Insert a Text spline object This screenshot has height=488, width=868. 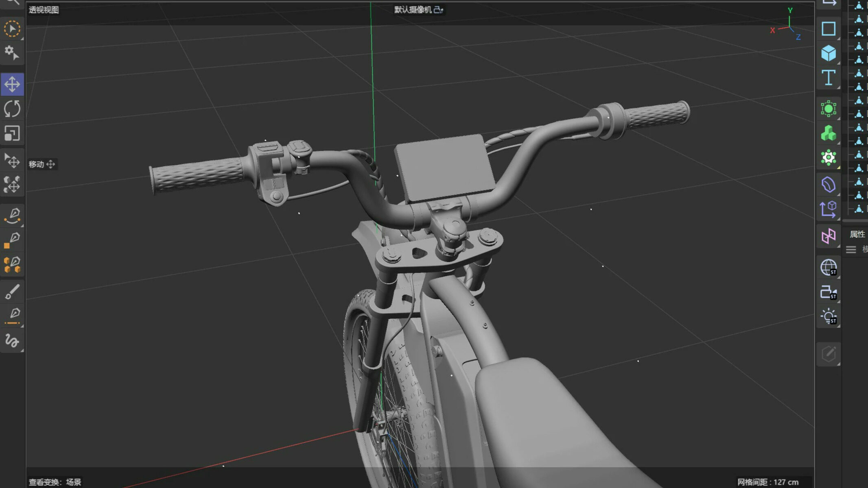pyautogui.click(x=829, y=78)
